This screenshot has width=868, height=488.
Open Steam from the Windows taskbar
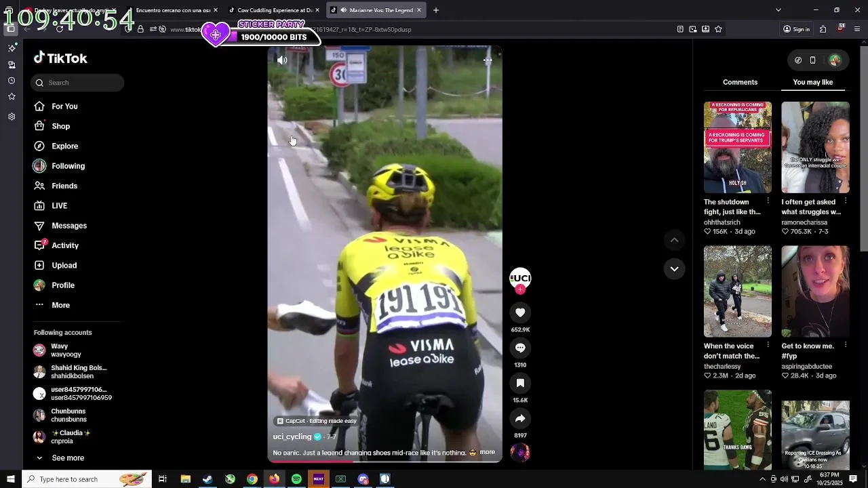(208, 479)
